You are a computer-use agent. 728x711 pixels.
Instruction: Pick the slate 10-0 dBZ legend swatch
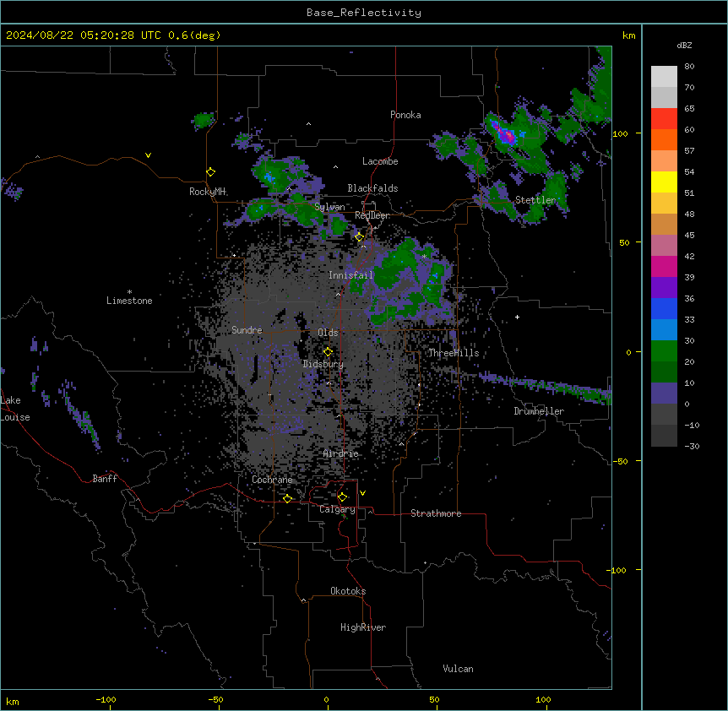click(664, 393)
